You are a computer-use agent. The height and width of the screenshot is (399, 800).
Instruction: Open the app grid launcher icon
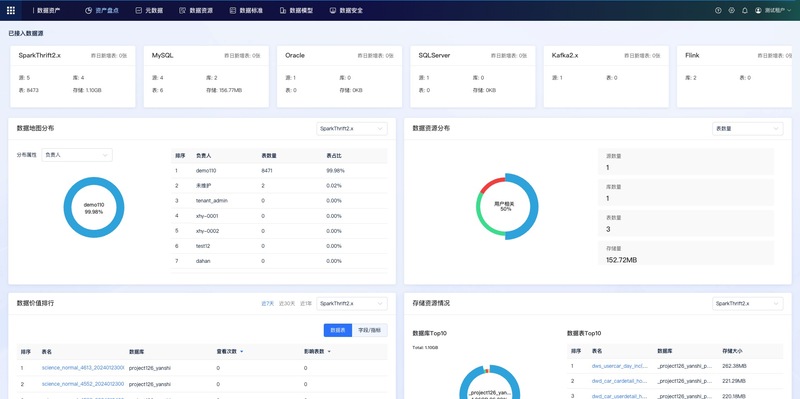click(11, 10)
